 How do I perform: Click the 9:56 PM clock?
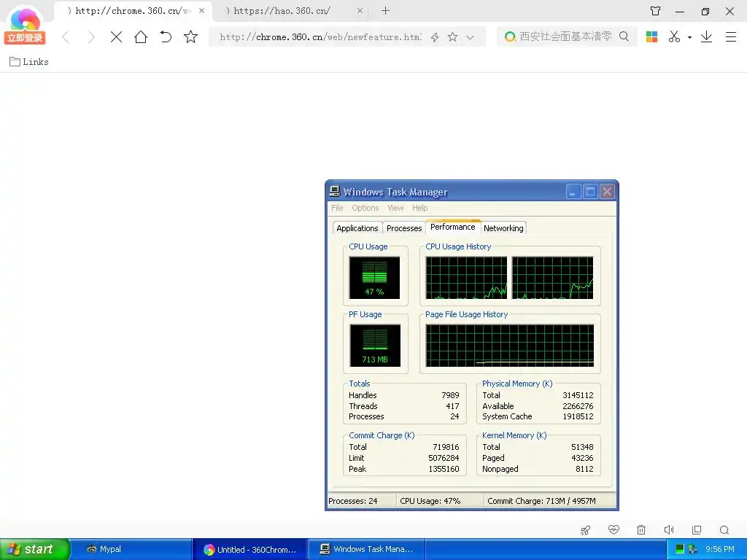coord(720,549)
